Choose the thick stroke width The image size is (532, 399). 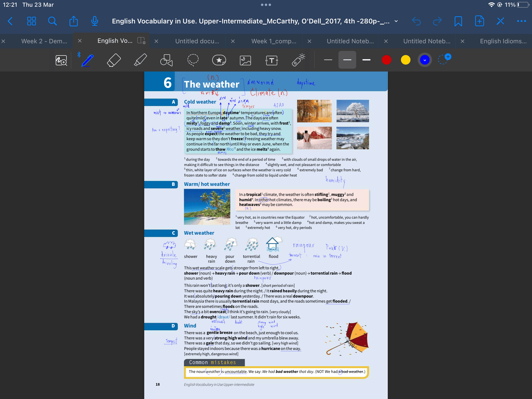(366, 60)
